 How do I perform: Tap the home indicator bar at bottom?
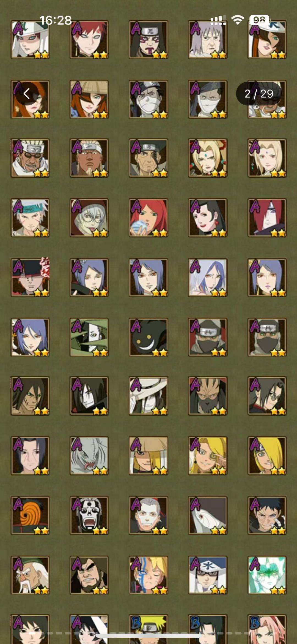coord(148,636)
